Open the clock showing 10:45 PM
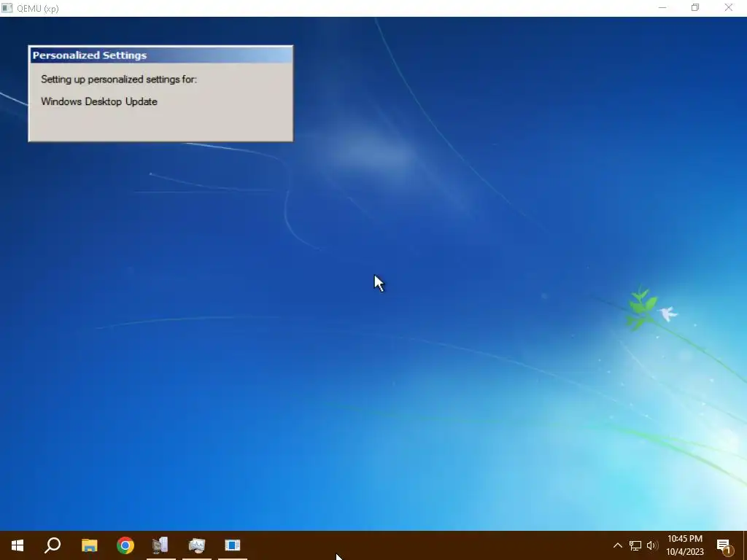The height and width of the screenshot is (560, 747). tap(684, 545)
